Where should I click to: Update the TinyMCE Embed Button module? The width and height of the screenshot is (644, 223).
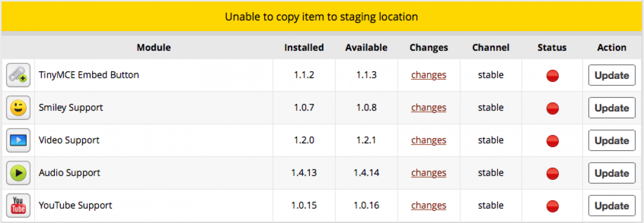coord(612,75)
